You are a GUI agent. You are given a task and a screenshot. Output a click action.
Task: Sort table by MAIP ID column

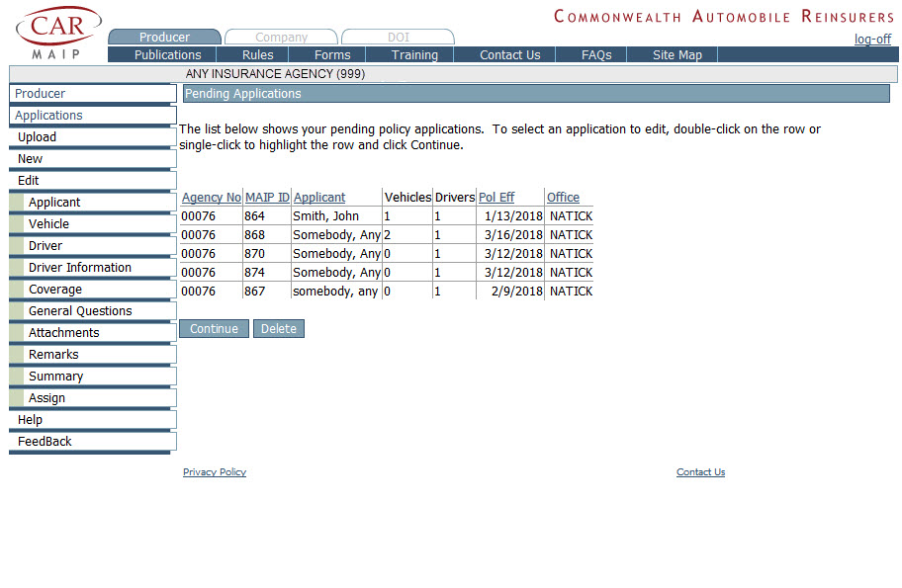point(266,198)
